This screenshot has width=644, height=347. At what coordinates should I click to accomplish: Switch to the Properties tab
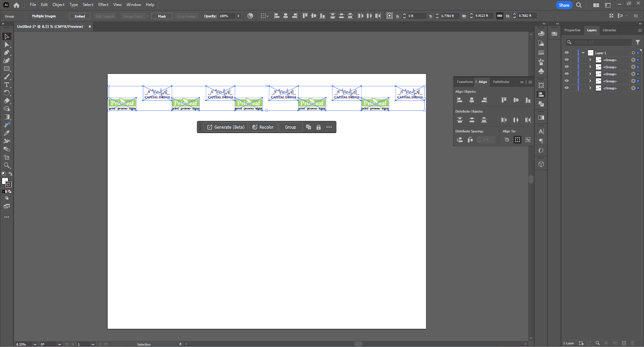pos(572,30)
